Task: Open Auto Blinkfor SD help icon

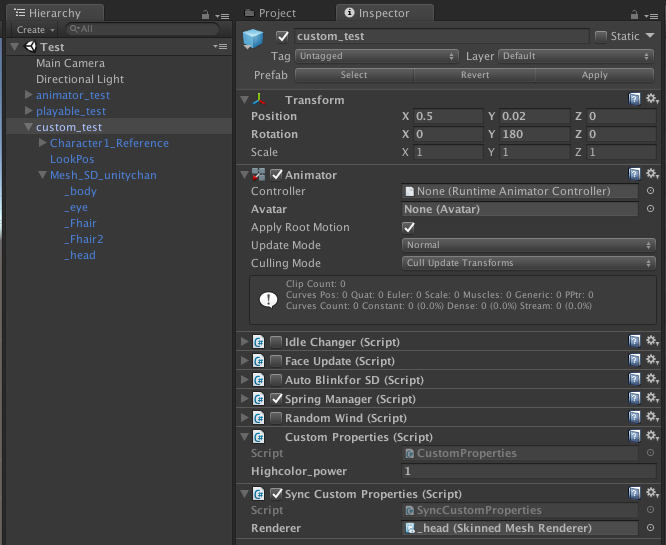Action: pyautogui.click(x=634, y=379)
